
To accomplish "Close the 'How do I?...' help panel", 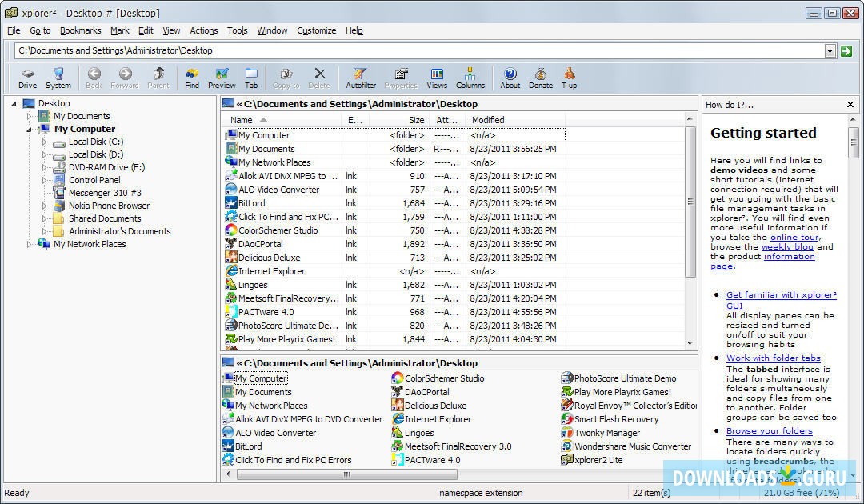I will point(850,105).
